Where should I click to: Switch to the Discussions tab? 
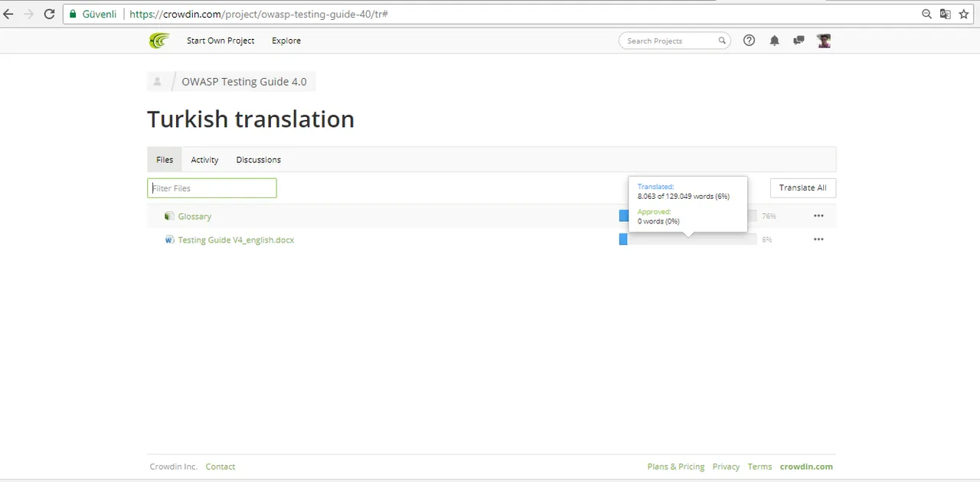point(259,160)
